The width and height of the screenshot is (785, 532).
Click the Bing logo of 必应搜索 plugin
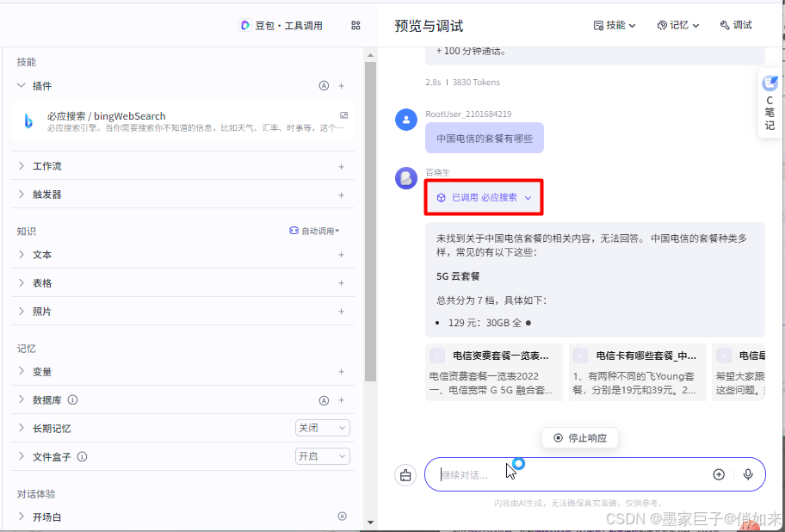pyautogui.click(x=28, y=121)
